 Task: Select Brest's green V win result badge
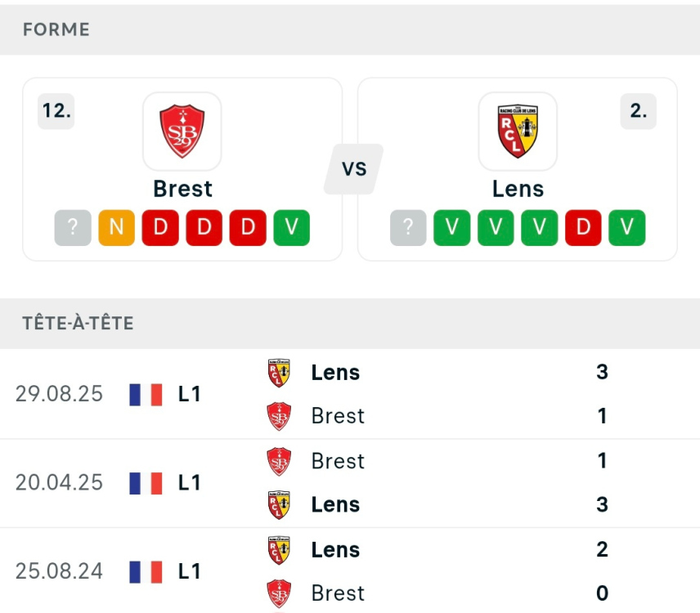(x=292, y=228)
